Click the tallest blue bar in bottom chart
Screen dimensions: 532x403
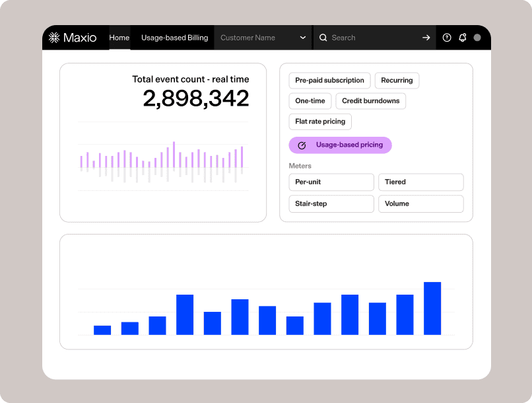[432, 309]
